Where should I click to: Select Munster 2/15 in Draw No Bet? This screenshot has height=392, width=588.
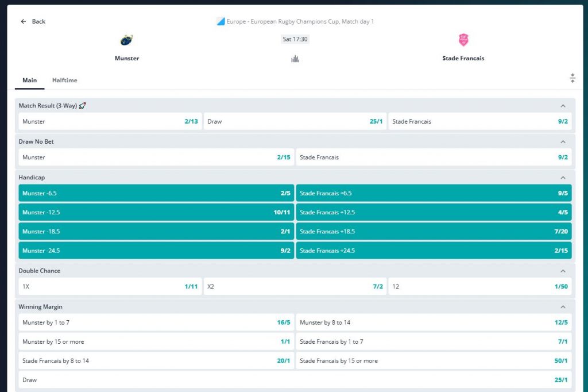(x=156, y=157)
